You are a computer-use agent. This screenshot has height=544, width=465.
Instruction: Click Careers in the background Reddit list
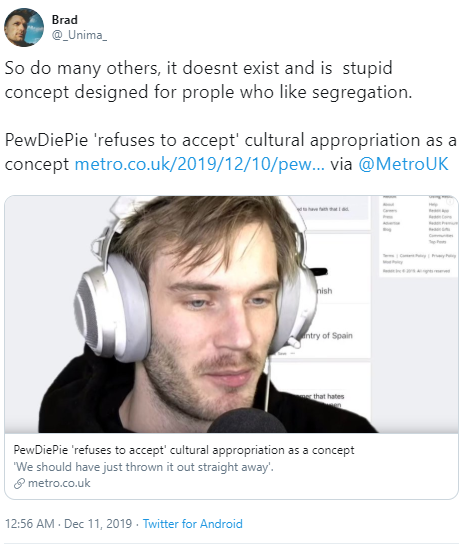point(390,211)
